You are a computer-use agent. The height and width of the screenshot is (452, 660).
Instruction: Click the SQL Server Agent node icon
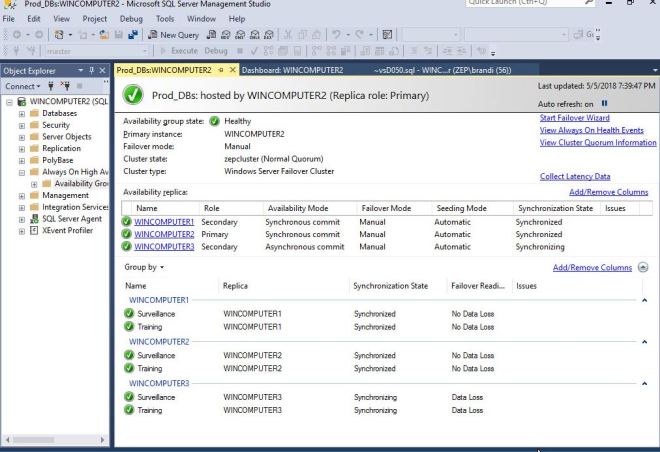(34, 218)
